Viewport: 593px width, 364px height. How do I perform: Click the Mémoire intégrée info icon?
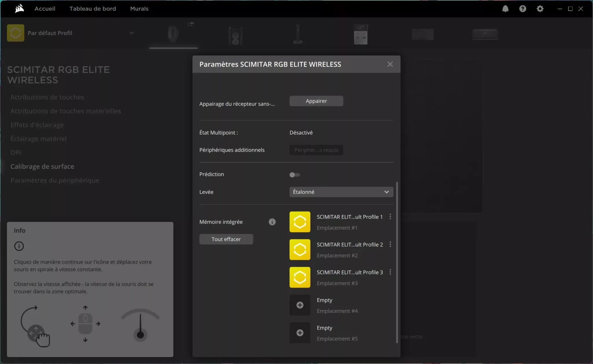pyautogui.click(x=272, y=222)
